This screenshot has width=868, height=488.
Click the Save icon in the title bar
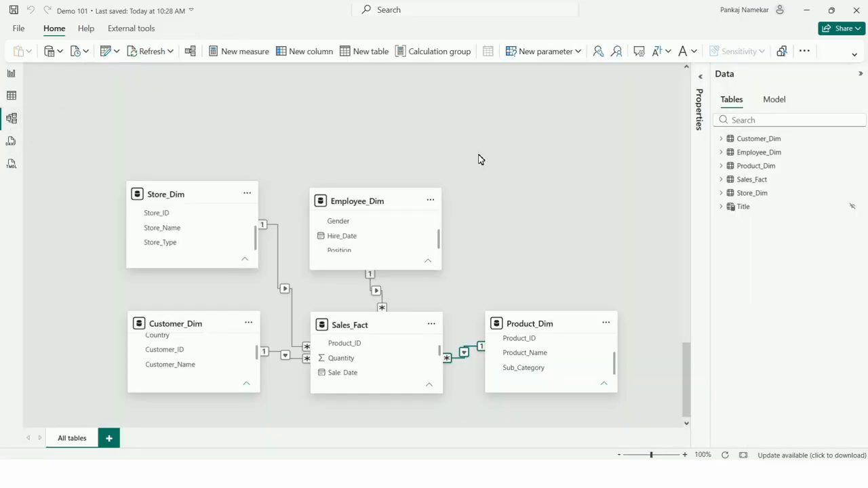[x=14, y=10]
